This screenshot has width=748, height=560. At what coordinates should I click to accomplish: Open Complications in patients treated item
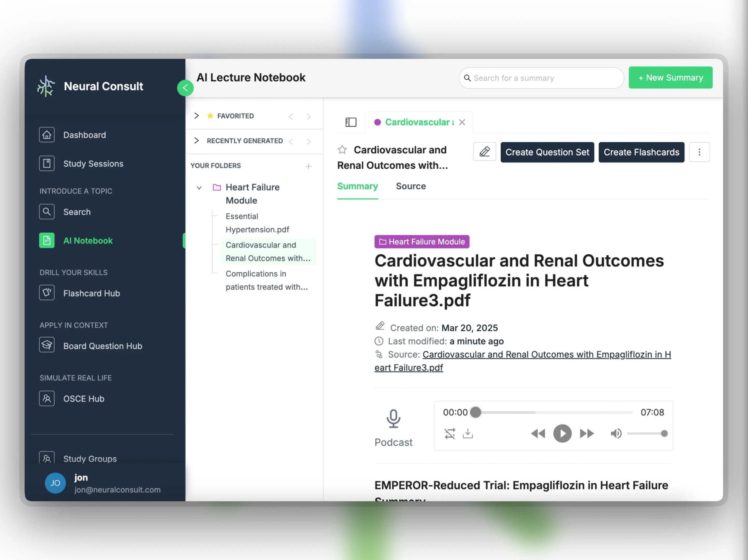[266, 280]
